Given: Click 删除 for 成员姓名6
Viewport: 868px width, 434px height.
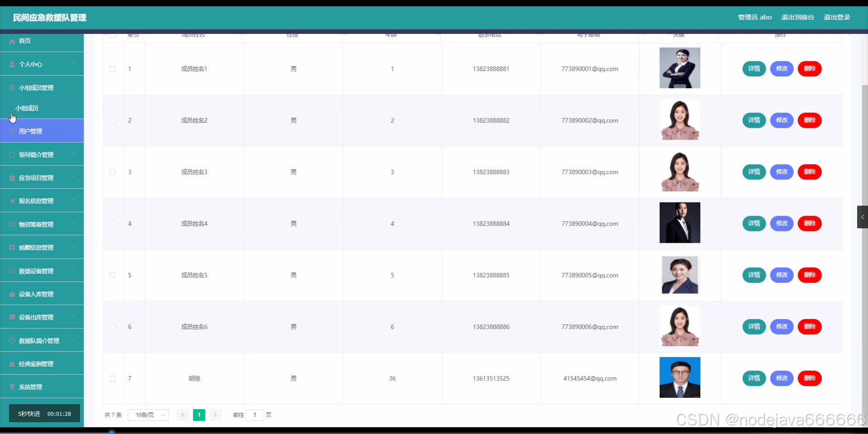Looking at the screenshot, I should coord(810,326).
